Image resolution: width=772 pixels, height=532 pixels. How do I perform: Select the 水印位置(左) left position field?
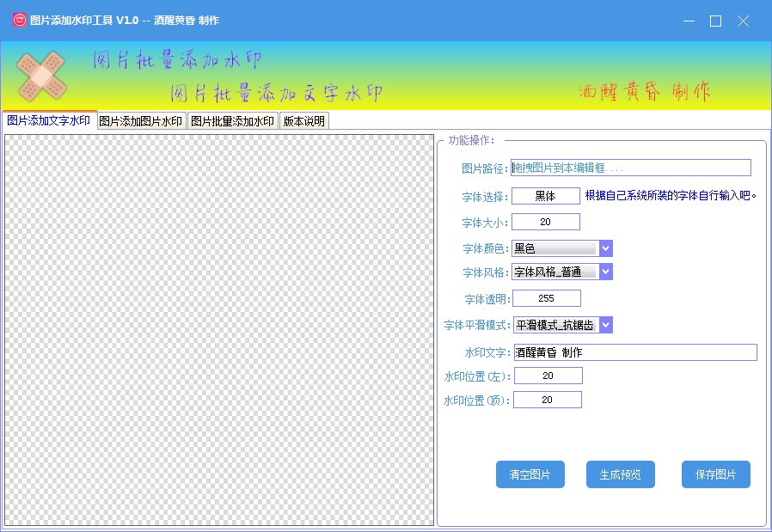click(x=548, y=376)
